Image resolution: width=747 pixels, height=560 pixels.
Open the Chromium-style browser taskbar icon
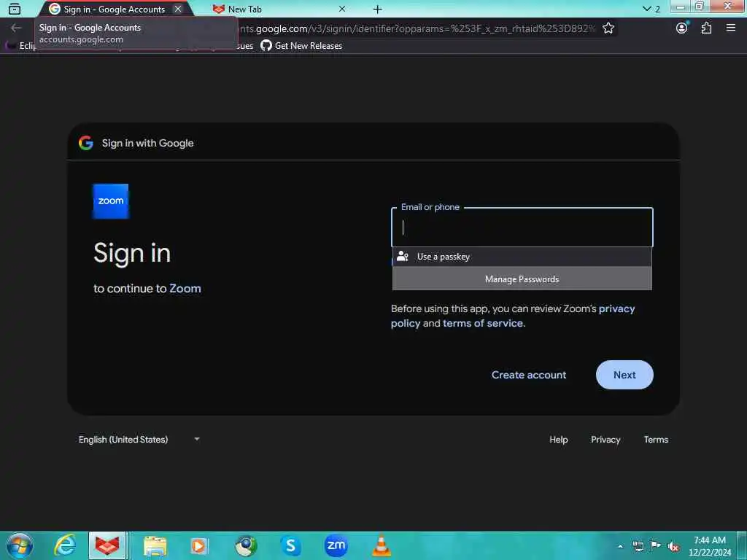point(246,546)
